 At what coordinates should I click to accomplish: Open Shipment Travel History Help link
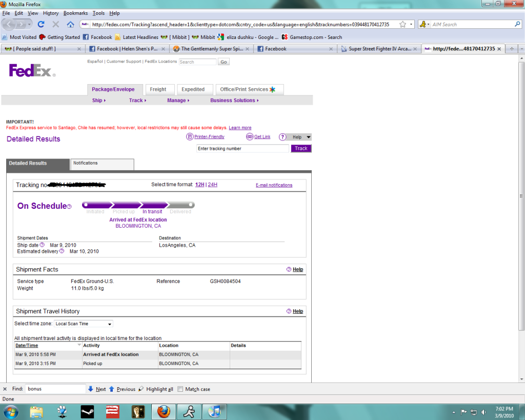tap(298, 311)
